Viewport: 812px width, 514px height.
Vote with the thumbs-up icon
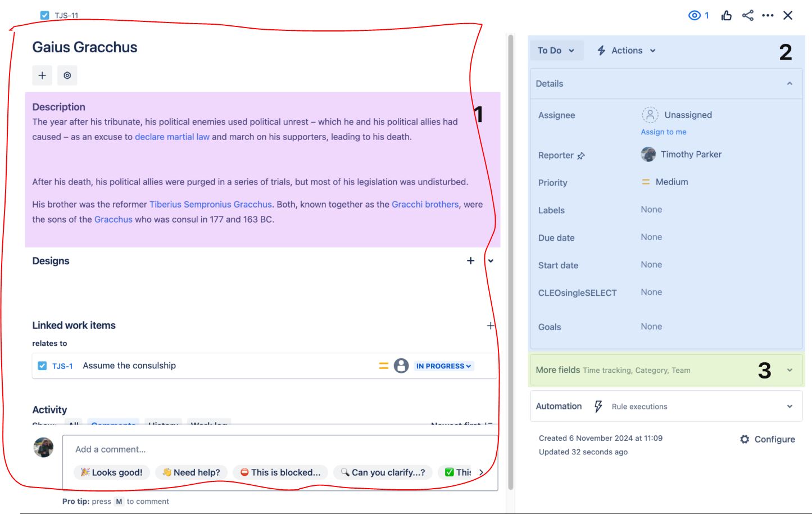point(727,15)
